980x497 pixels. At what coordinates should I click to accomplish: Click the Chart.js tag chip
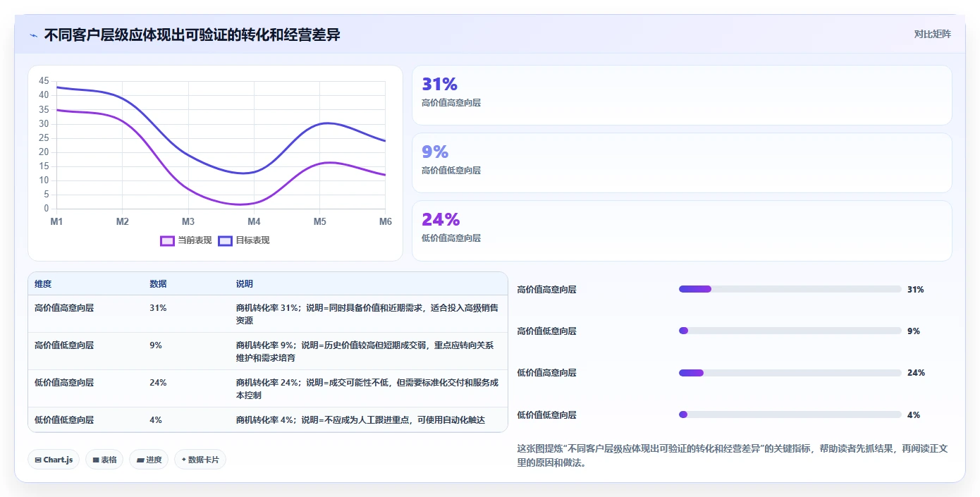tap(54, 460)
